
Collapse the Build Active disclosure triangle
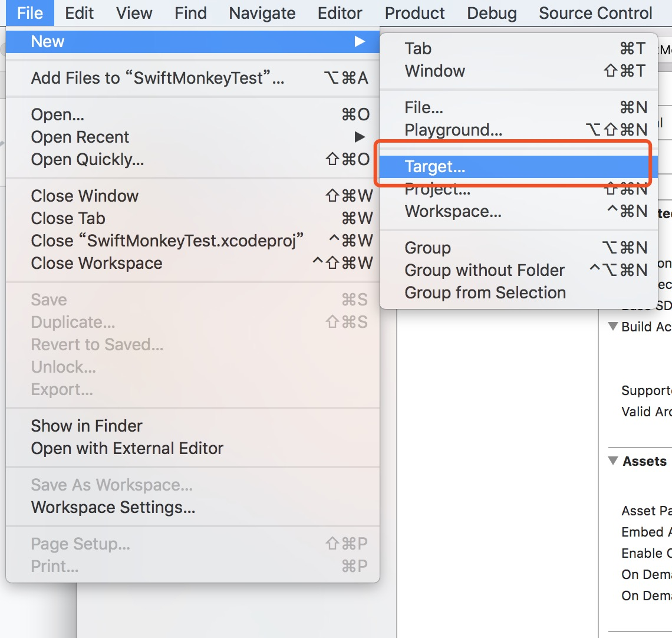[613, 326]
